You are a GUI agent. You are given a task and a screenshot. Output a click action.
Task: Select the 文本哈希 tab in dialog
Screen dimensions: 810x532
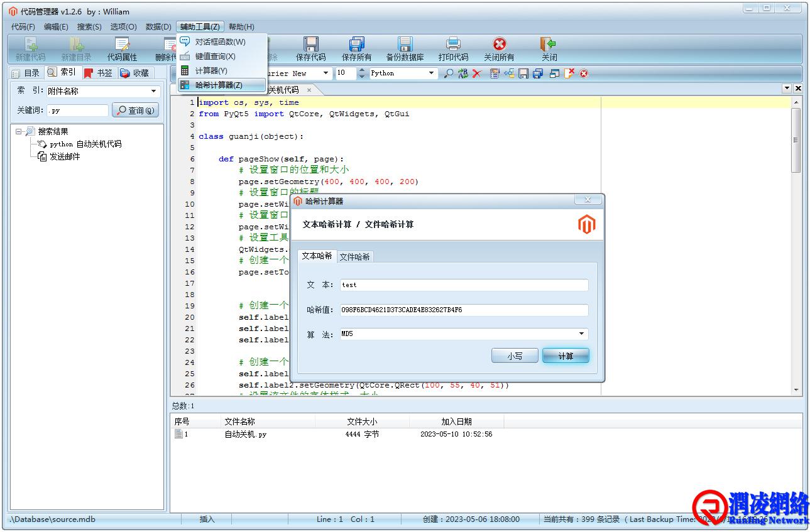[x=317, y=256]
